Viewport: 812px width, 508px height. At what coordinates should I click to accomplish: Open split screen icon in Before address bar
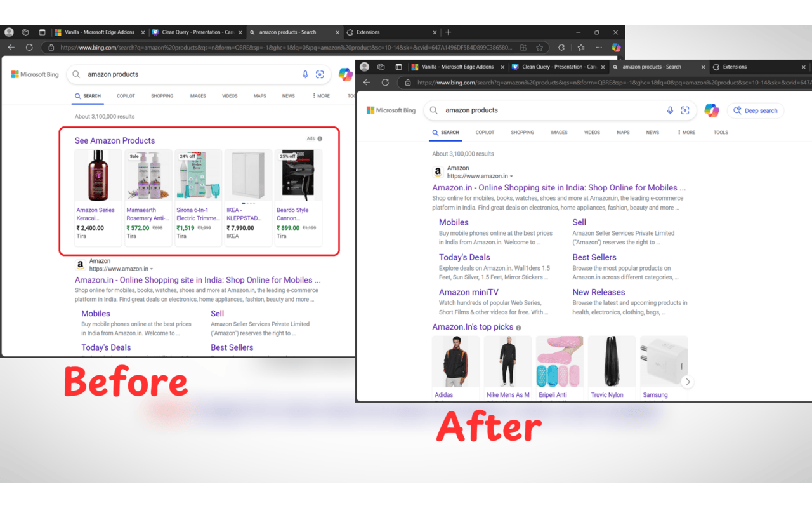coord(523,48)
